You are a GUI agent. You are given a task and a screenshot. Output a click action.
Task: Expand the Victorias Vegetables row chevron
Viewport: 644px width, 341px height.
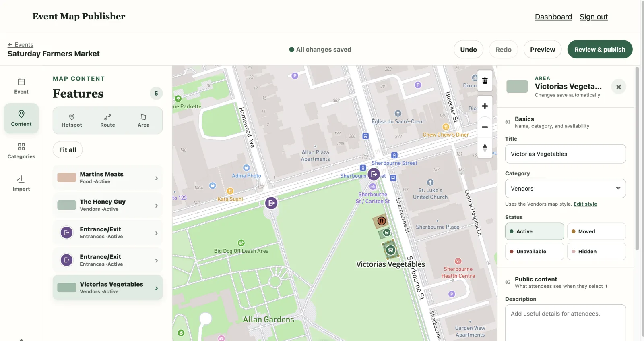click(157, 288)
